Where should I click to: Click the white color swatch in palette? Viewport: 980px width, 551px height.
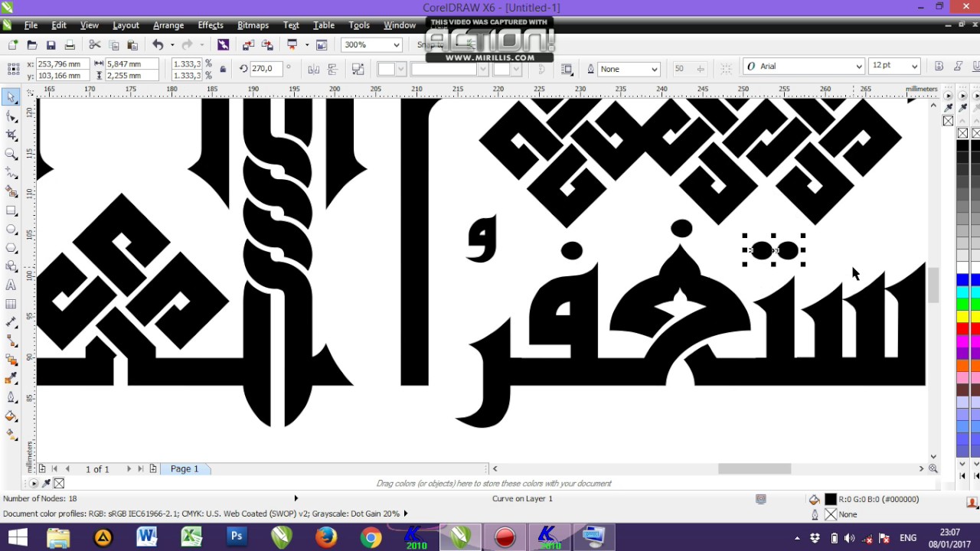coord(962,266)
